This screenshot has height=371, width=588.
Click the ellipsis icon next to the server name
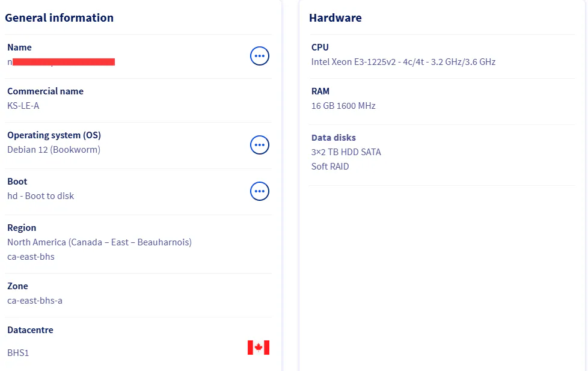[x=259, y=55]
